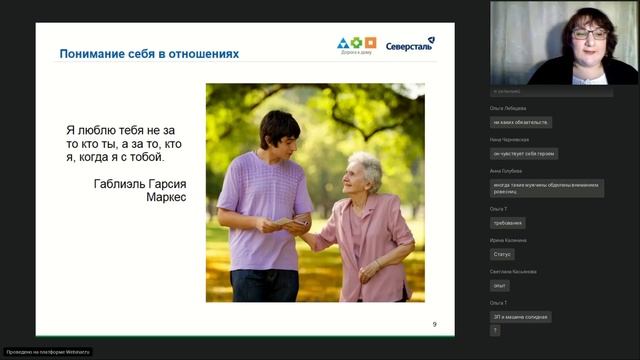Click the chat sender name Светлана Касьянова

pos(513,271)
